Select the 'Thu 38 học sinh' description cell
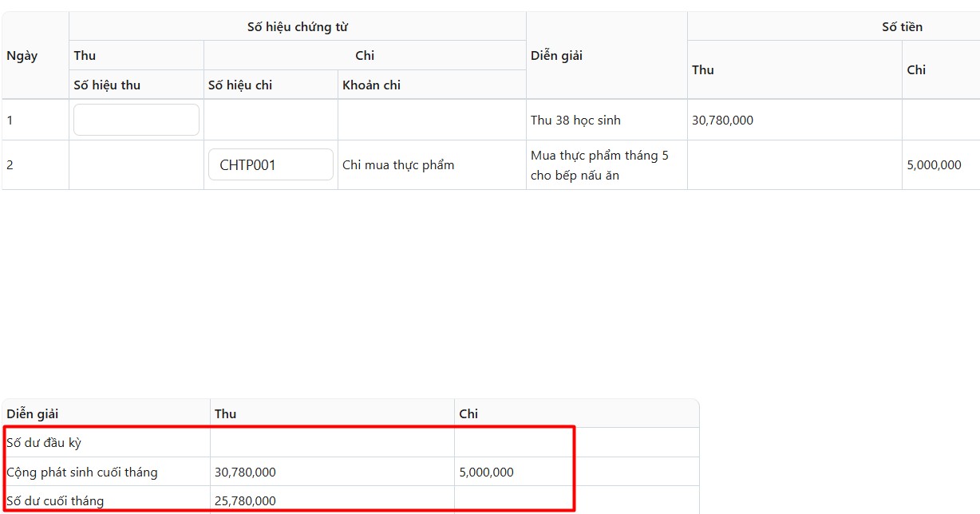This screenshot has height=514, width=980. (575, 121)
